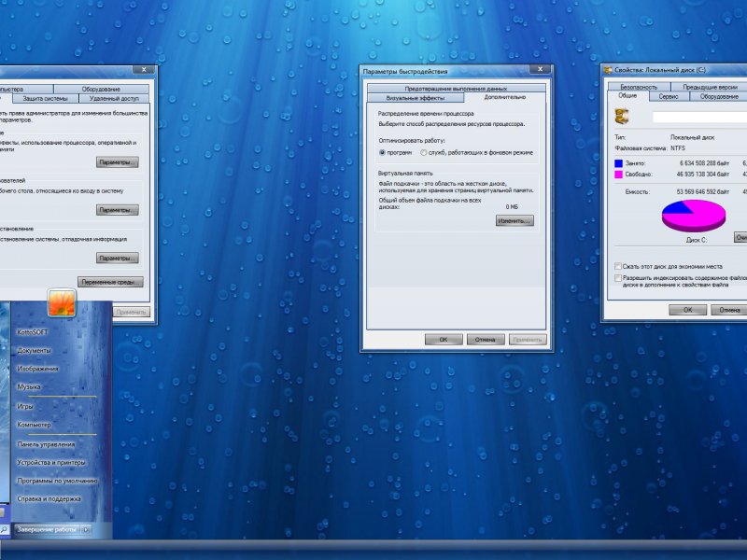Click the '6 634 508 288 байт' used value
747x560 pixels.
click(x=704, y=163)
